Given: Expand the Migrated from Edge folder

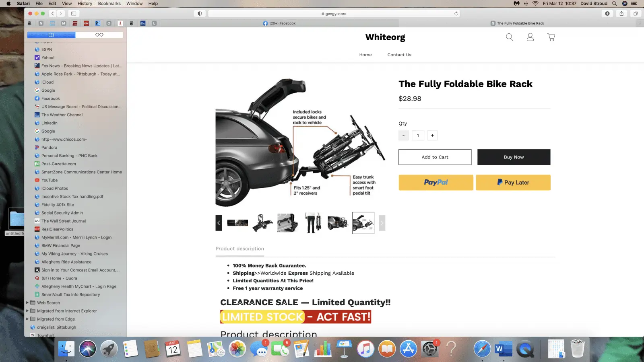Looking at the screenshot, I should coord(27,319).
